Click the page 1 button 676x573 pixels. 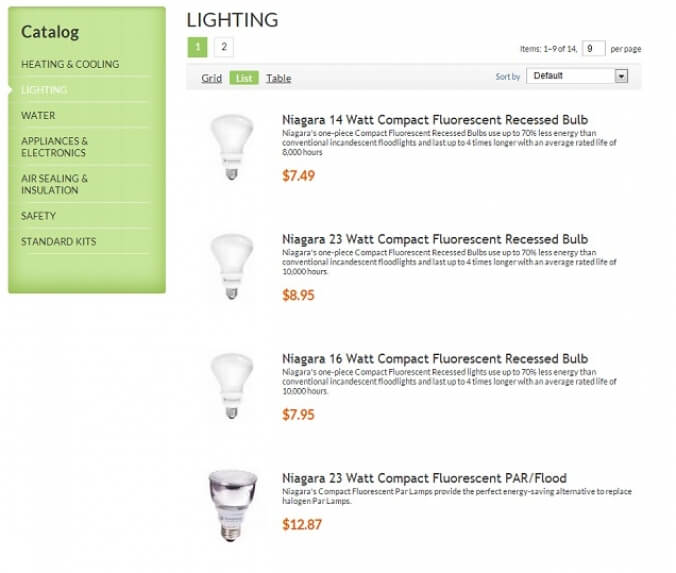[x=198, y=47]
